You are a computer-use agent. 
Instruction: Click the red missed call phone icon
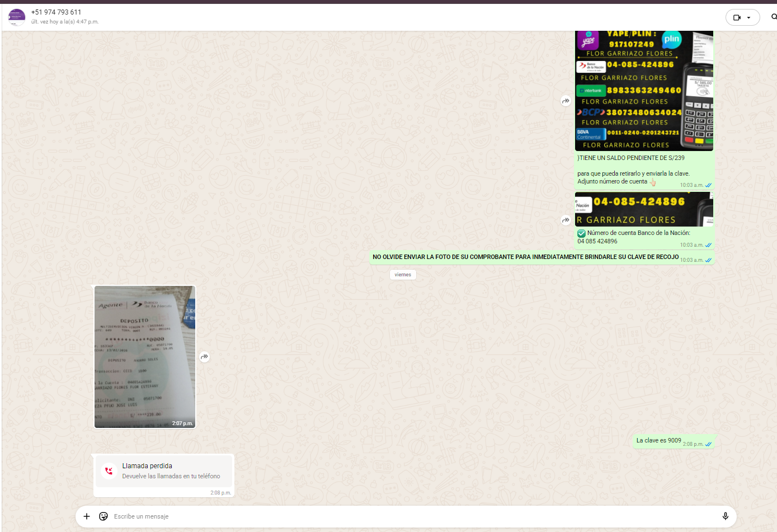click(x=109, y=471)
